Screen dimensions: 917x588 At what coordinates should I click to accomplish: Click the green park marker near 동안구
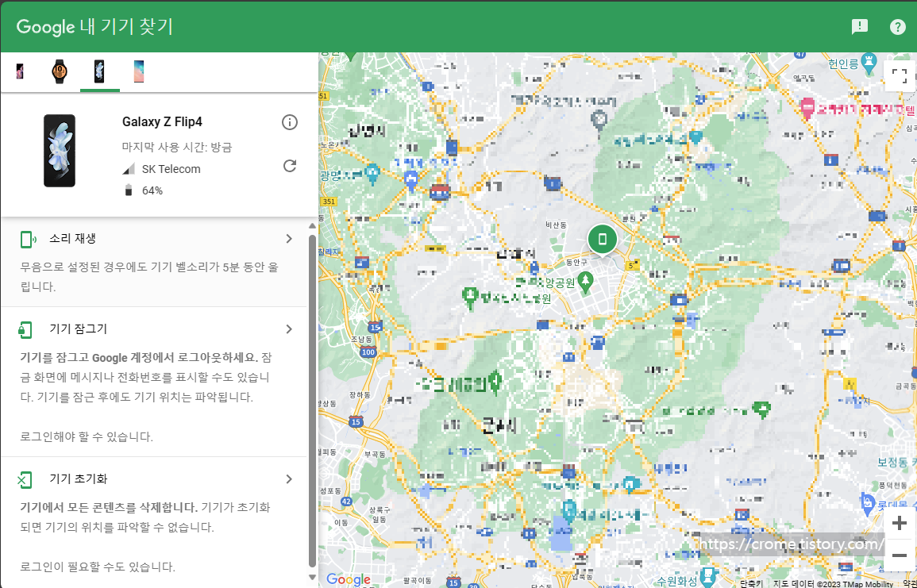(585, 282)
